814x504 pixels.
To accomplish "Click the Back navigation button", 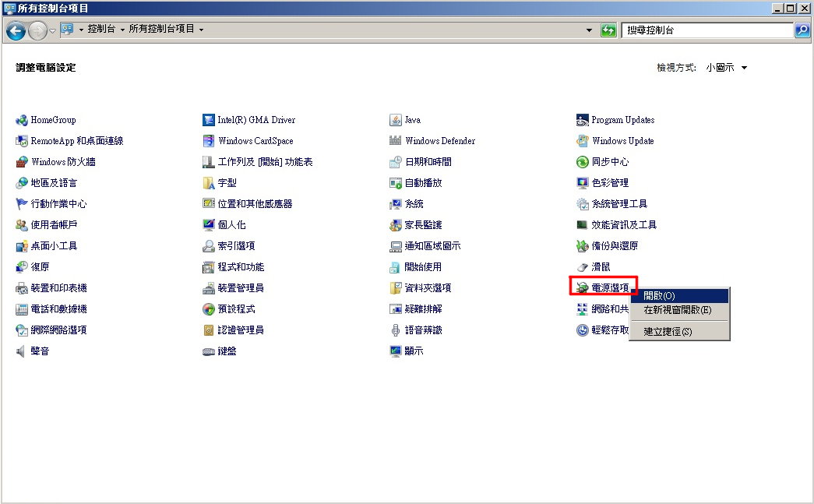I will click(16, 30).
